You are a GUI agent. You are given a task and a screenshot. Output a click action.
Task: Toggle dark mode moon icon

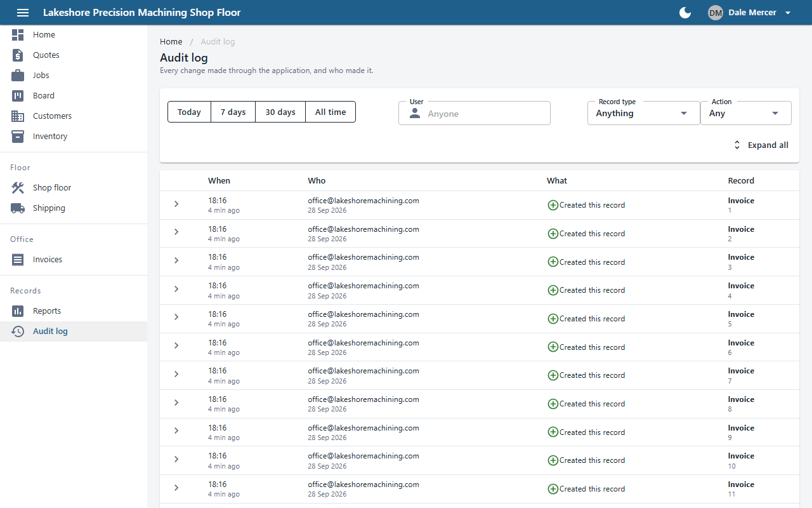click(685, 13)
